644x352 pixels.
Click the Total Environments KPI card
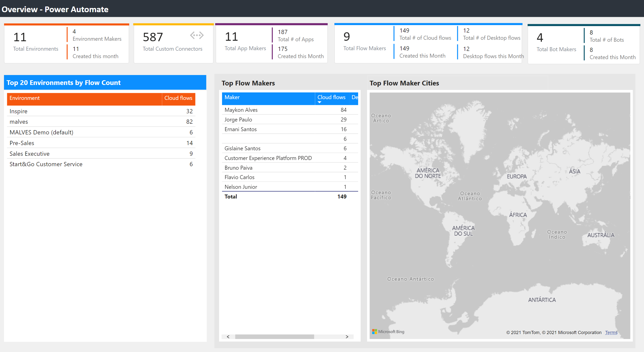(36, 42)
